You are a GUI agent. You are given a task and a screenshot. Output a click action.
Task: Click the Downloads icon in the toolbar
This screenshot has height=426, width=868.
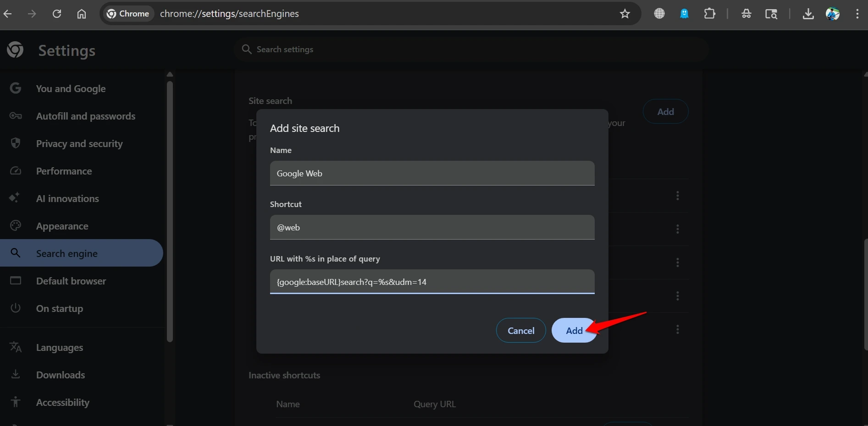(x=808, y=14)
